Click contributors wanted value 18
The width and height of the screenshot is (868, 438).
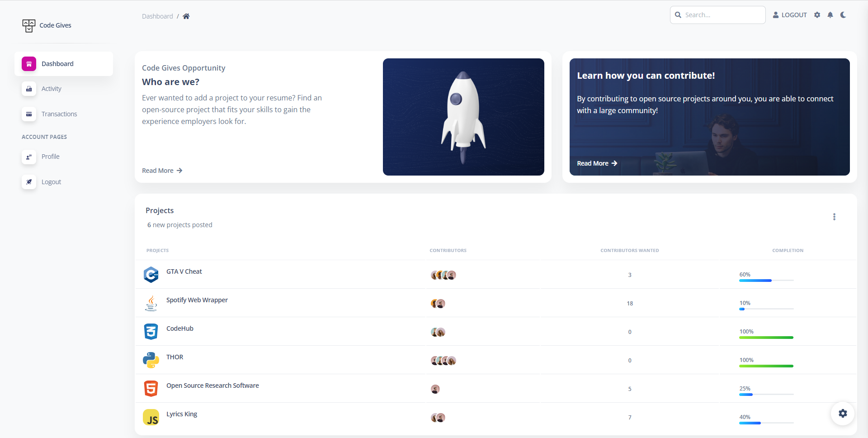pyautogui.click(x=630, y=304)
